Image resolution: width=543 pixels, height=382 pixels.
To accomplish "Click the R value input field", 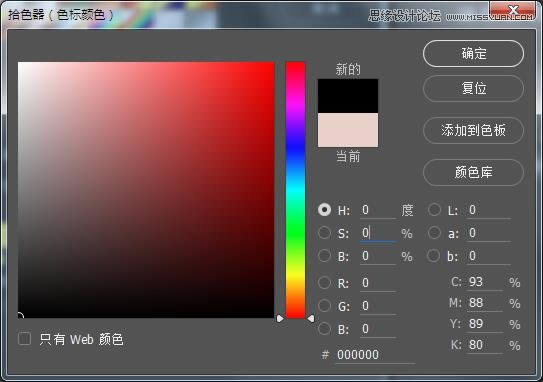I will pos(378,283).
